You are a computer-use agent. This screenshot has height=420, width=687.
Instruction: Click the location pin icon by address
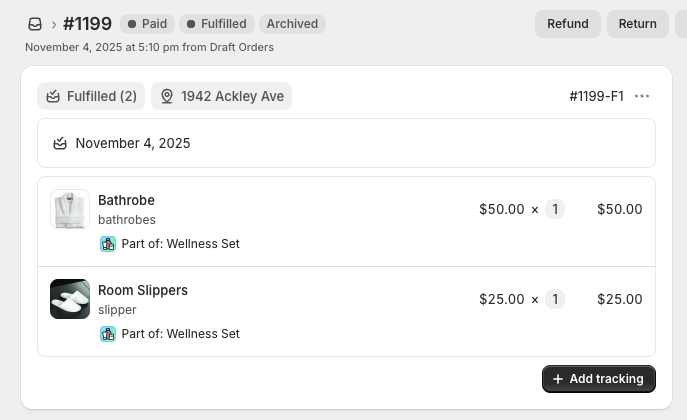pyautogui.click(x=167, y=96)
